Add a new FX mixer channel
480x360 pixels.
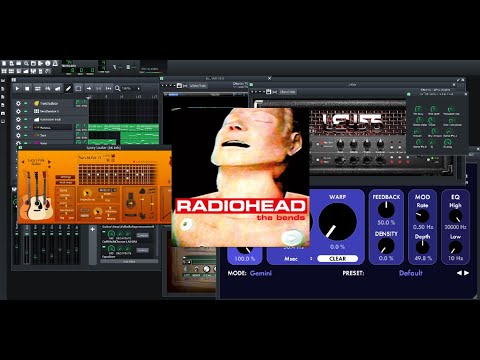(93, 229)
